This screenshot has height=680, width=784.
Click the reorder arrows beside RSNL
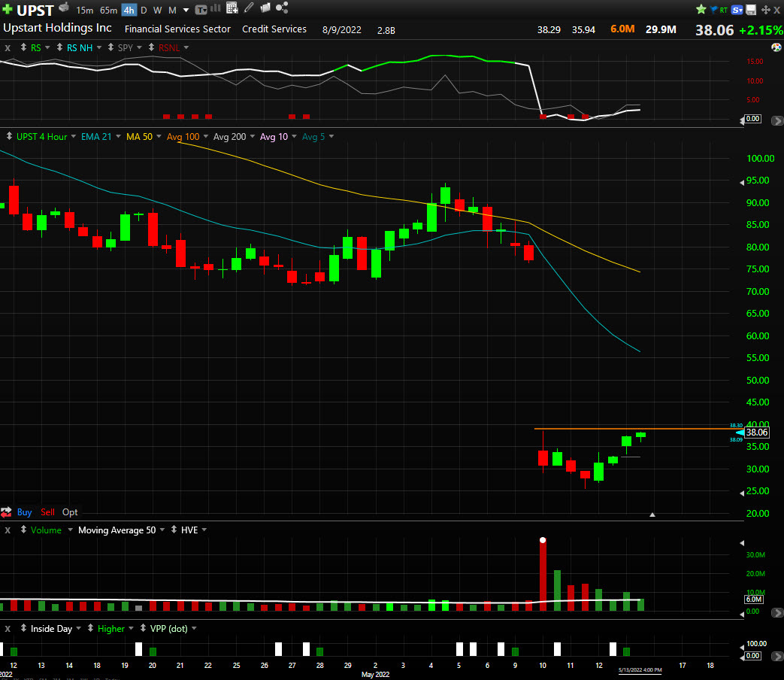point(151,47)
